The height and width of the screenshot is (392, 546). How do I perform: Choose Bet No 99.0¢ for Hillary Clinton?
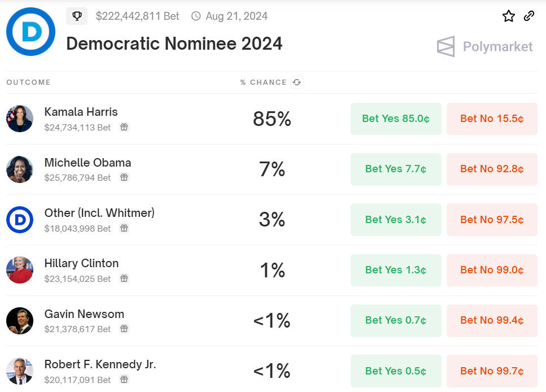(x=492, y=270)
